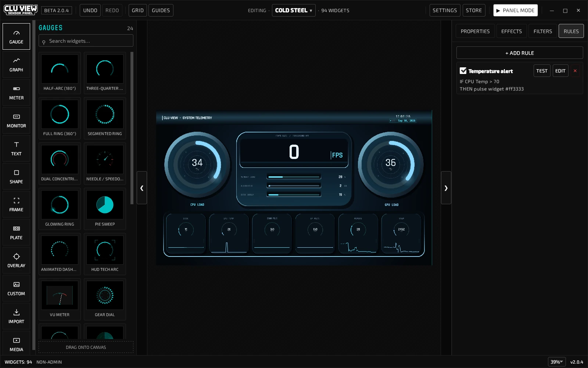Select the Shape widget category
This screenshot has width=588, height=368.
tap(16, 176)
